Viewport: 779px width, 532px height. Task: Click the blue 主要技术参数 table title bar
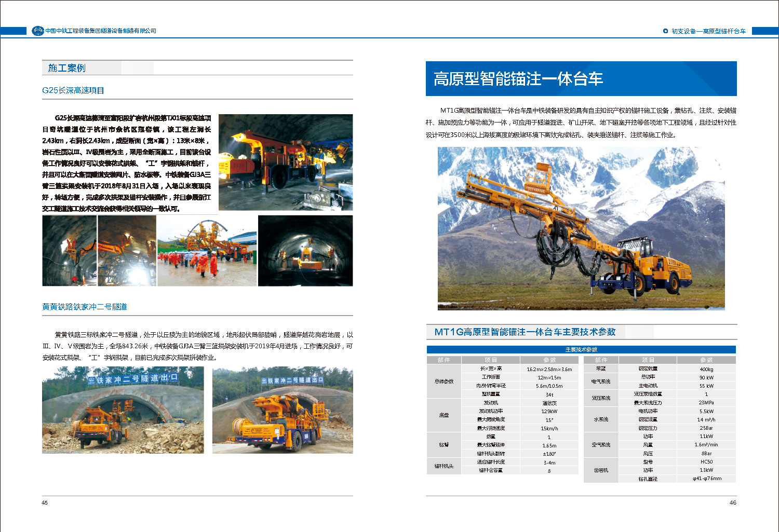pos(581,350)
